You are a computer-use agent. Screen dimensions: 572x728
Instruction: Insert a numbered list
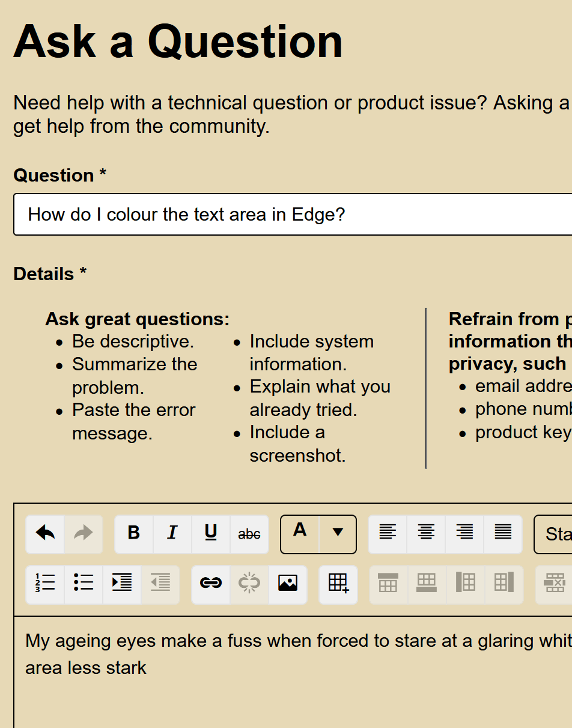pos(45,584)
